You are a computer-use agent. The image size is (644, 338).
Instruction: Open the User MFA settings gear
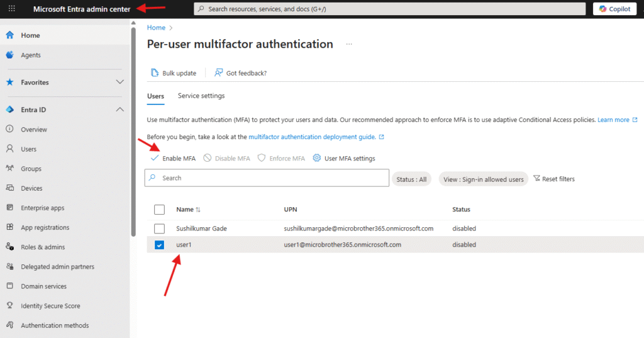pyautogui.click(x=317, y=158)
